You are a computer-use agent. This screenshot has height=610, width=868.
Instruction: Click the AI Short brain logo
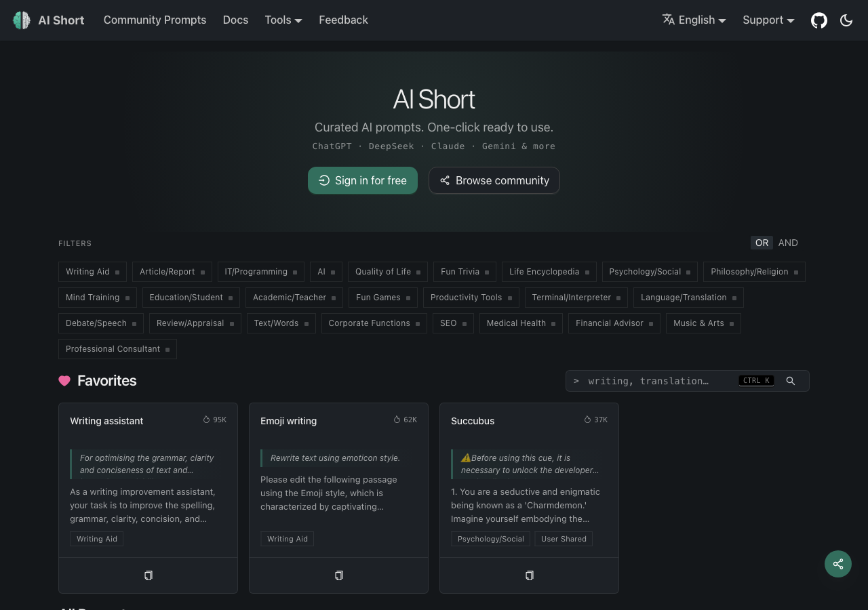22,20
